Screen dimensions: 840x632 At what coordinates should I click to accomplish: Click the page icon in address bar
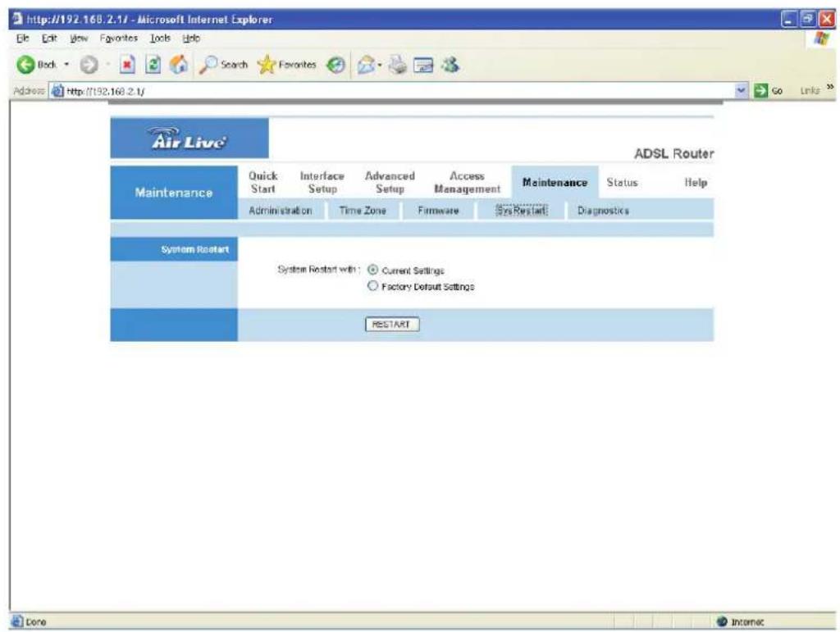57,90
